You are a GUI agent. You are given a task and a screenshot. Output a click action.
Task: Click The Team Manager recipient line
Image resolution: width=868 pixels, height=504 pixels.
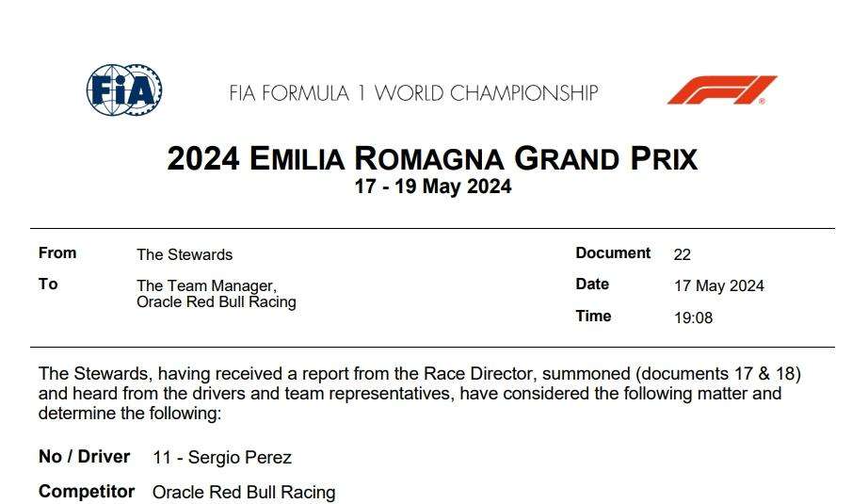pyautogui.click(x=206, y=286)
